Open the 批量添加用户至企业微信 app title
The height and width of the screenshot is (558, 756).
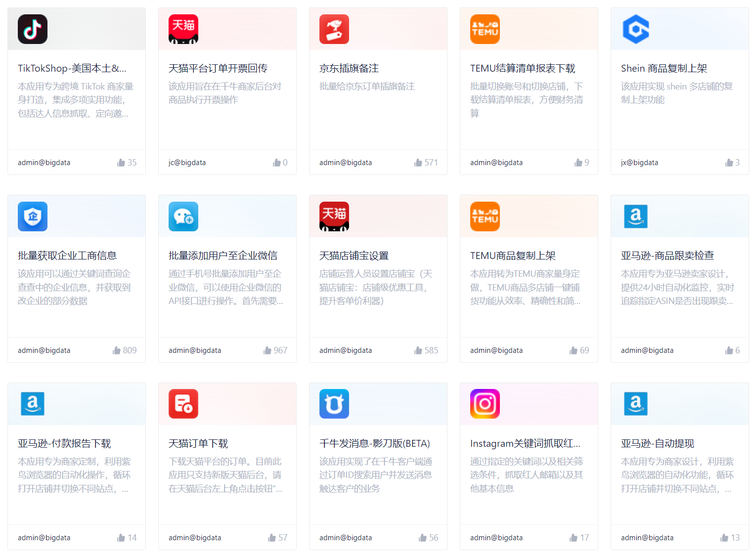[x=223, y=256]
